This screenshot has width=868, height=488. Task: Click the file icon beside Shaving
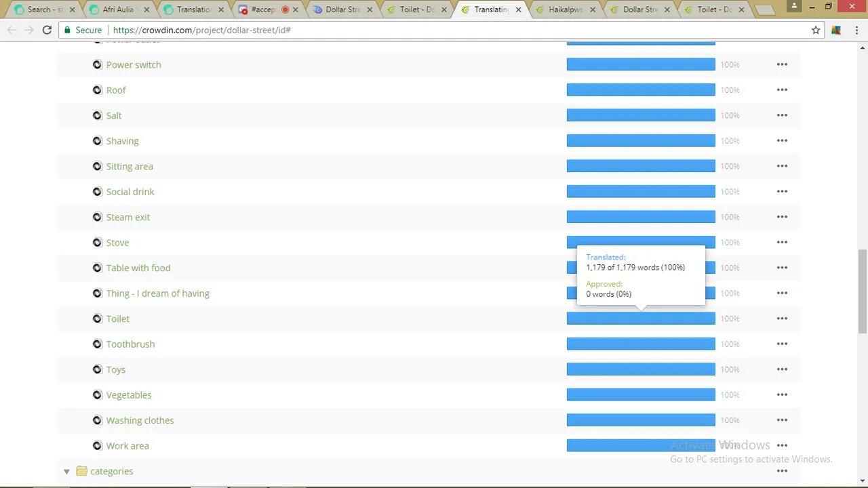97,141
